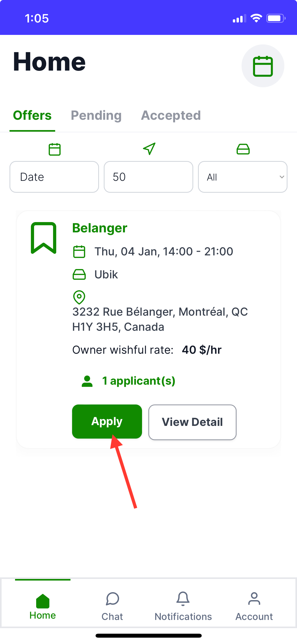297x644 pixels.
Task: Open the Chat tab icon
Action: click(x=112, y=599)
